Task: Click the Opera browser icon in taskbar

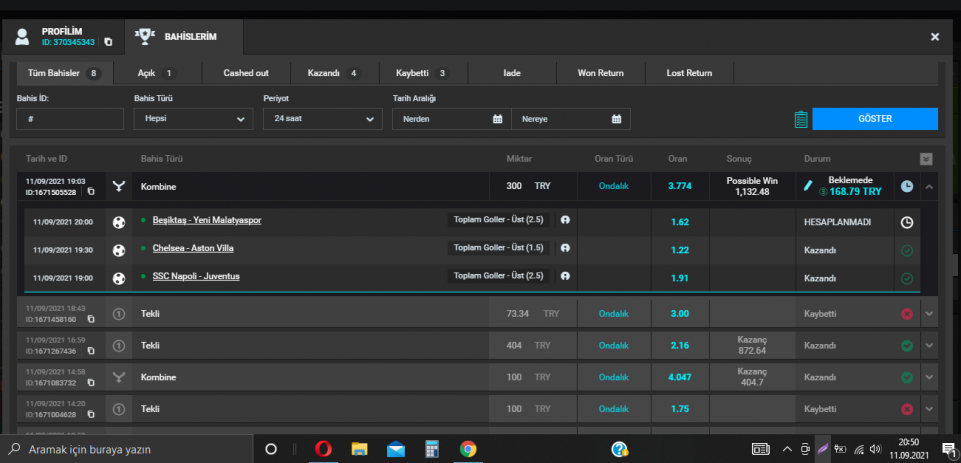Action: point(323,449)
